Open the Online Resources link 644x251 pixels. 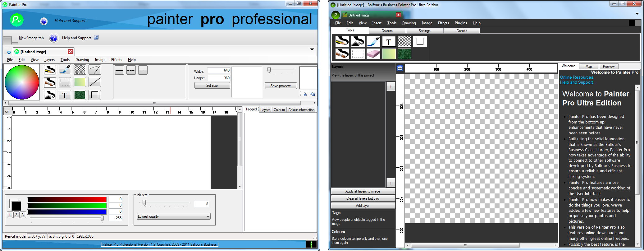(576, 77)
